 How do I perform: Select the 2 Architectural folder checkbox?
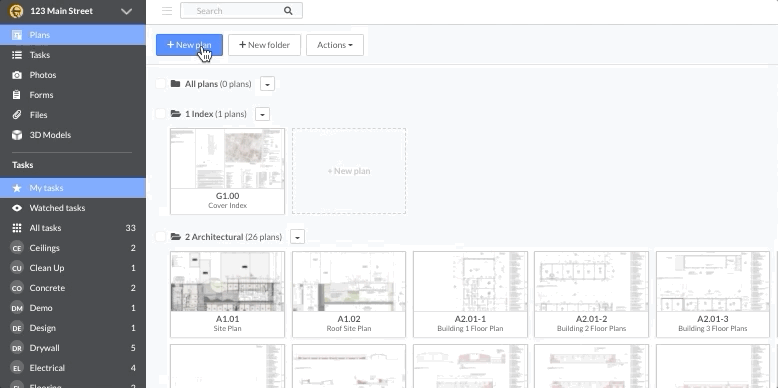click(160, 237)
